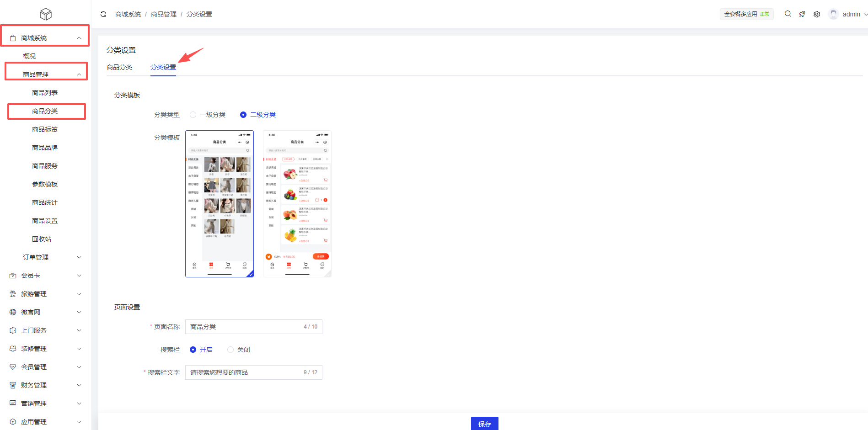
Task: Choose the fruit list category template thumbnail
Action: click(x=297, y=204)
